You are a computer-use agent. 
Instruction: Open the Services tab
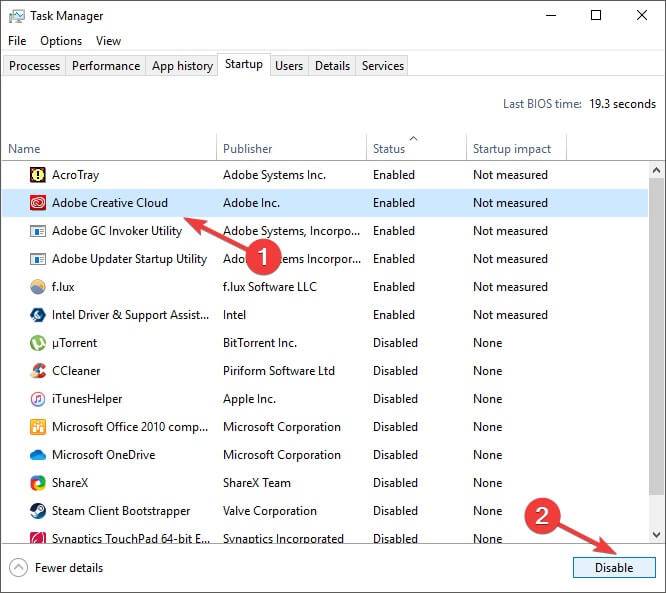(x=383, y=66)
